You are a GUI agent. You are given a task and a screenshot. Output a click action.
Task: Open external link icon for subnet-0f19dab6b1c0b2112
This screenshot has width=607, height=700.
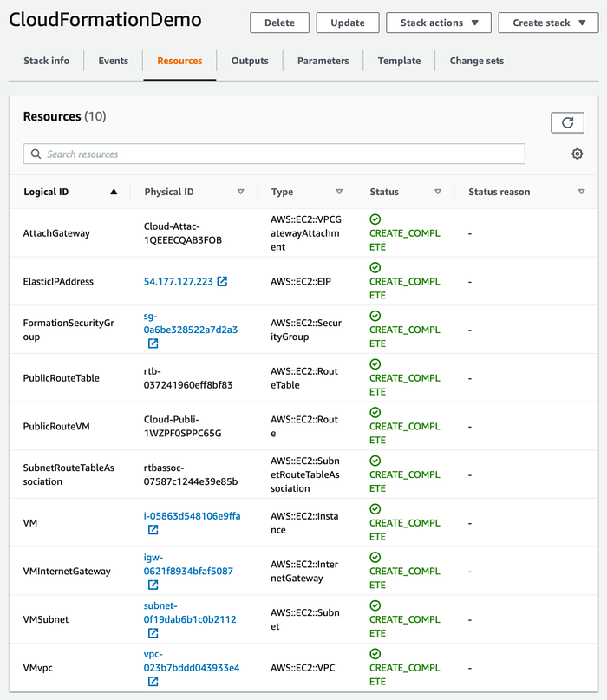tap(153, 633)
